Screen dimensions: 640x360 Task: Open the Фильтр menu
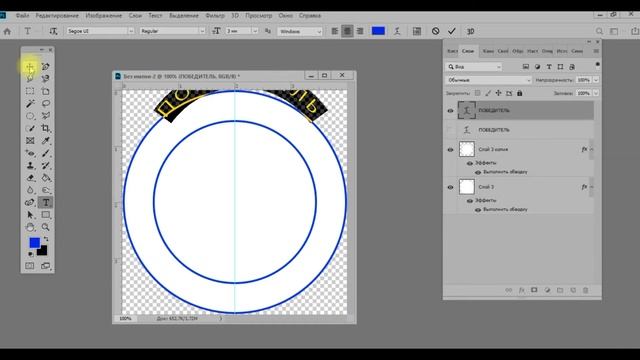click(215, 16)
